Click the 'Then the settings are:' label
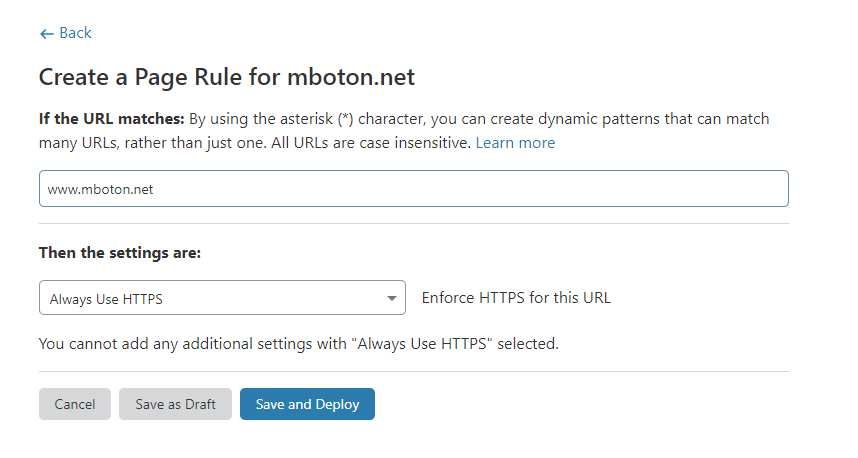858x458 pixels. click(x=120, y=253)
